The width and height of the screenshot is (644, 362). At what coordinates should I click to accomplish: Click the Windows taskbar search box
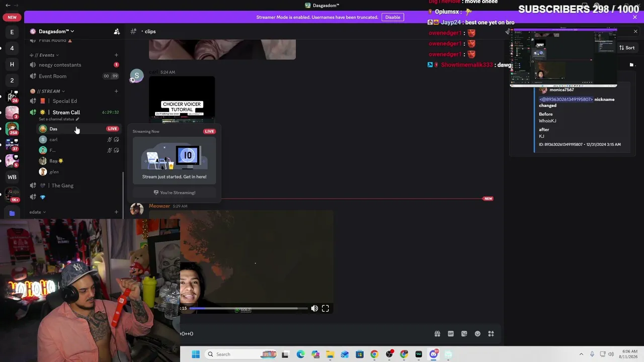242,354
